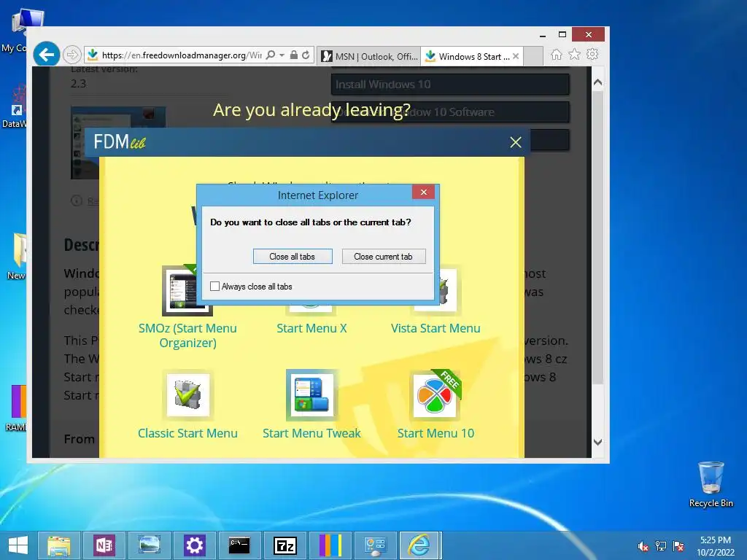Click the search magnifier in the address bar
Image resolution: width=747 pixels, height=560 pixels.
270,55
